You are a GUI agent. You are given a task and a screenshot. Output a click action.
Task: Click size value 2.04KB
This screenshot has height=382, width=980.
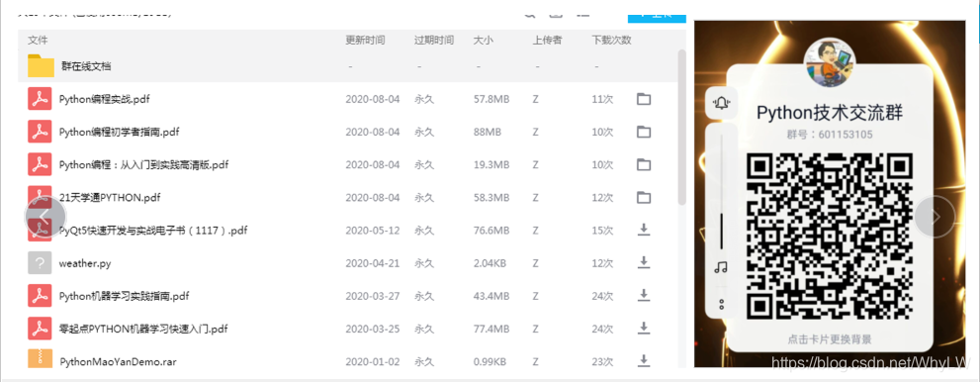pos(490,263)
